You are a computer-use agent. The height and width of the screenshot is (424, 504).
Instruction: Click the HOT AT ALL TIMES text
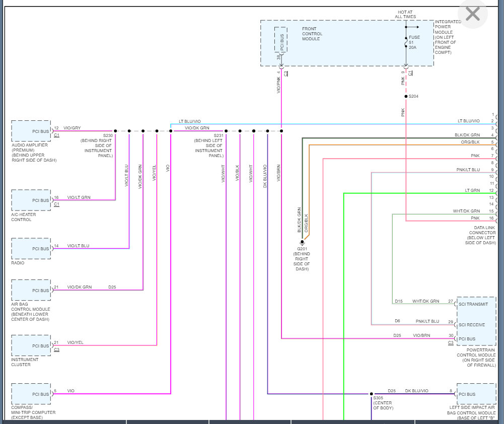pyautogui.click(x=405, y=15)
